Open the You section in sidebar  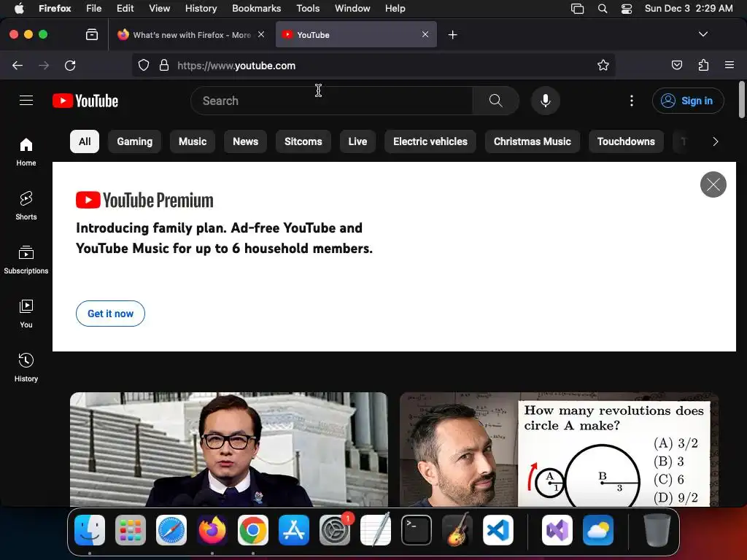(x=26, y=314)
